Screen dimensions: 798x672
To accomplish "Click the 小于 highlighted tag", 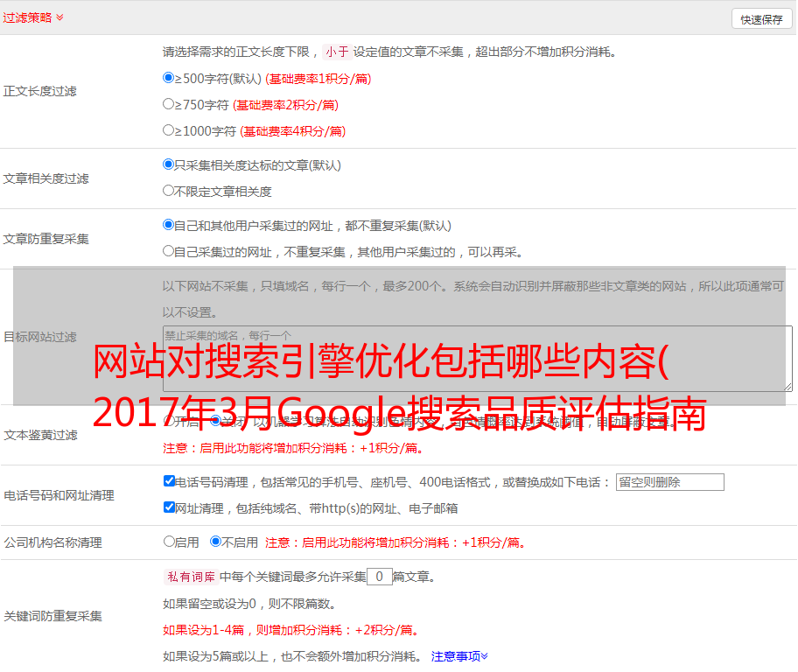I will (x=337, y=52).
